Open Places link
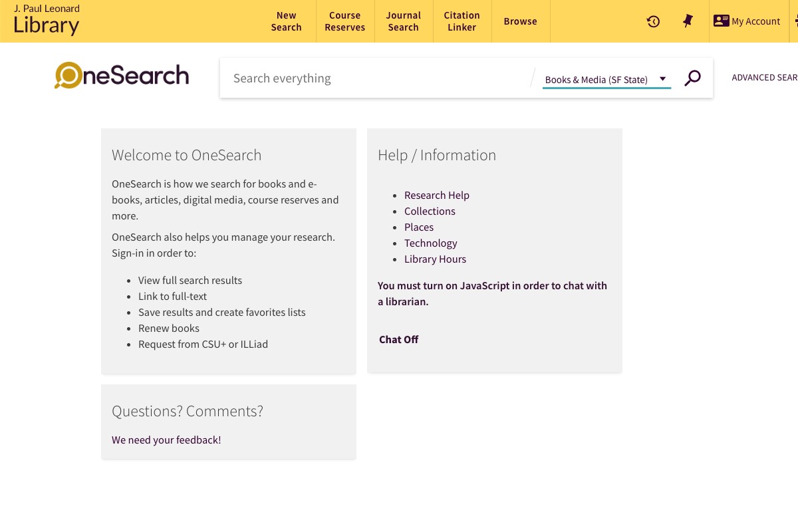 (x=419, y=227)
